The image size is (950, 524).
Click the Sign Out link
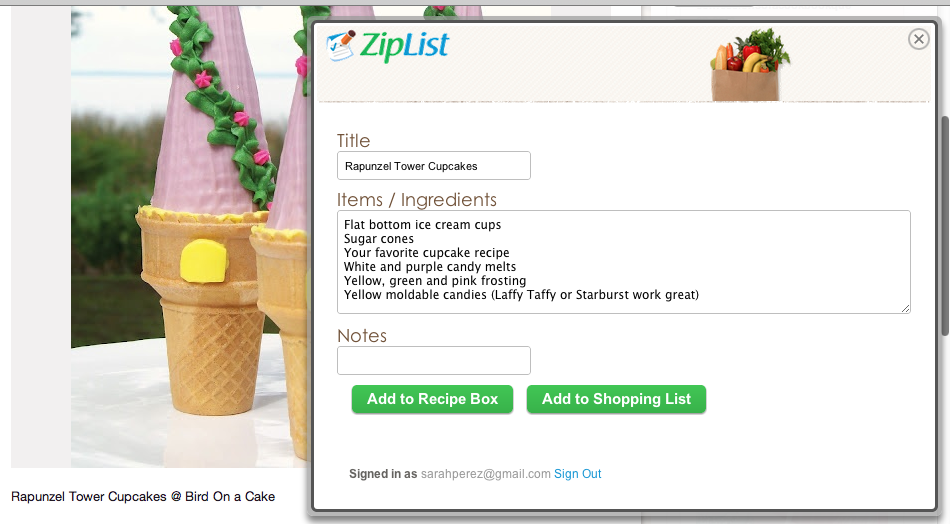(x=577, y=474)
